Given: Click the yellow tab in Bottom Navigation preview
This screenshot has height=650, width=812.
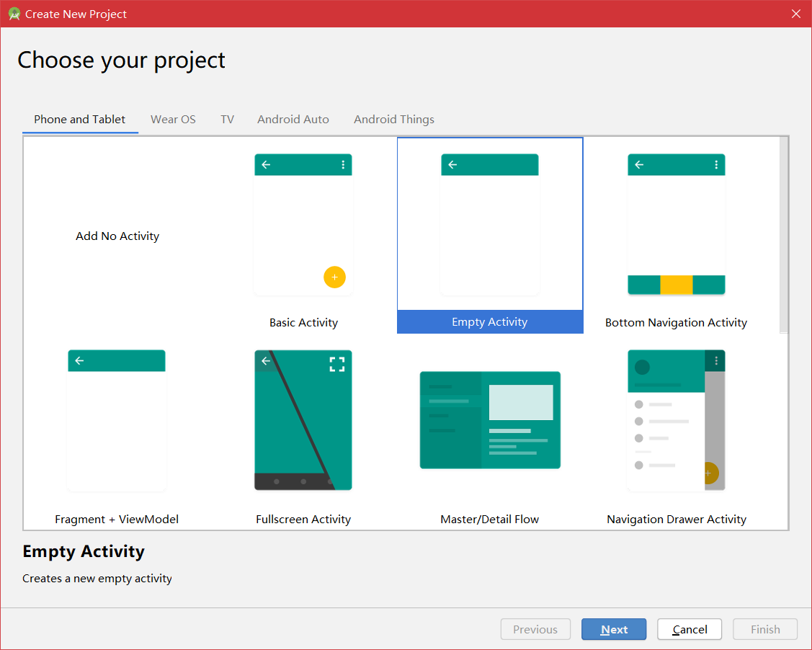Looking at the screenshot, I should (x=677, y=285).
